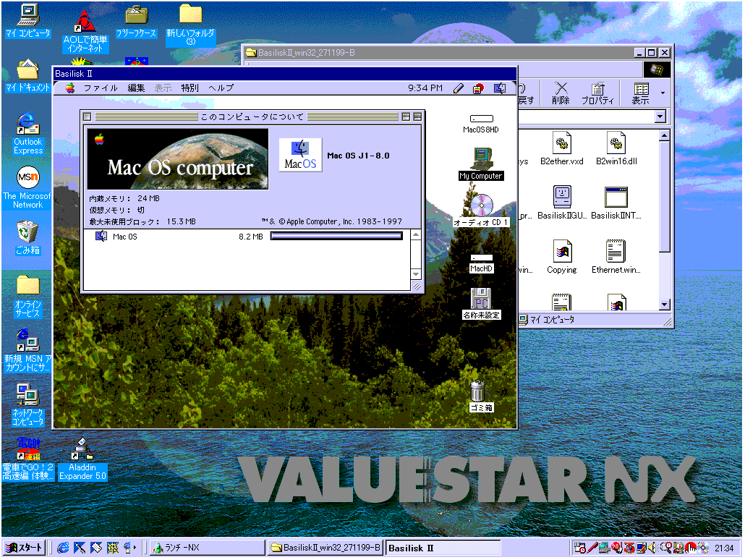Open the Finder application menu icon

(500, 88)
